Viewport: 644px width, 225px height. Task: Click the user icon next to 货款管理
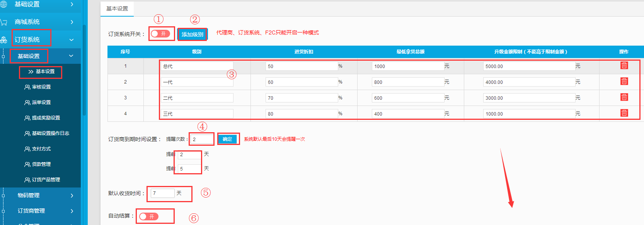click(x=27, y=164)
